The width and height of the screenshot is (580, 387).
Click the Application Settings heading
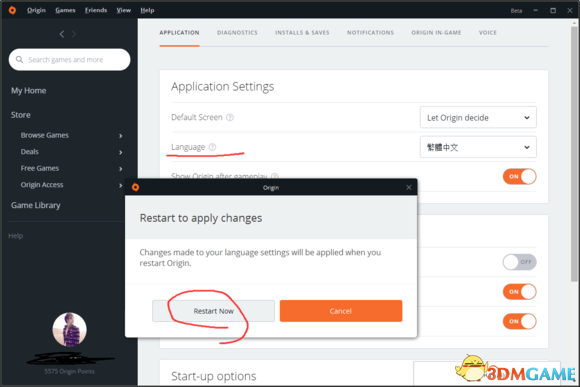[222, 87]
